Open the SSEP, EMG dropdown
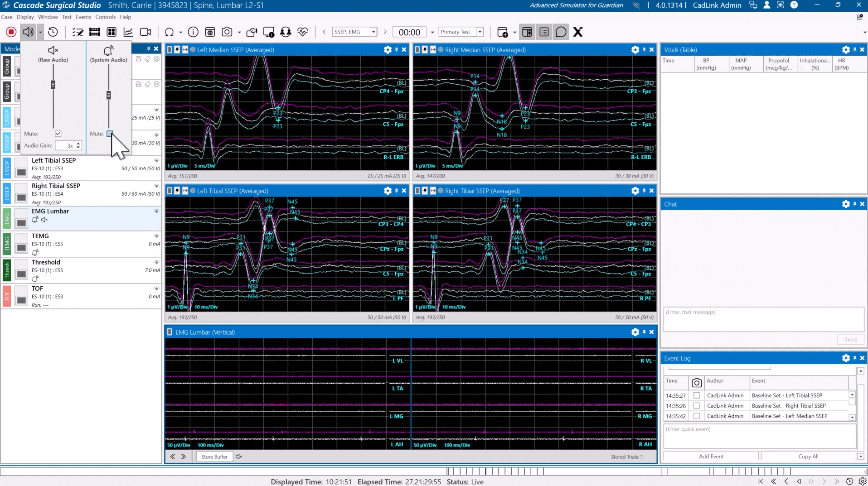The height and width of the screenshot is (486, 868). click(373, 32)
